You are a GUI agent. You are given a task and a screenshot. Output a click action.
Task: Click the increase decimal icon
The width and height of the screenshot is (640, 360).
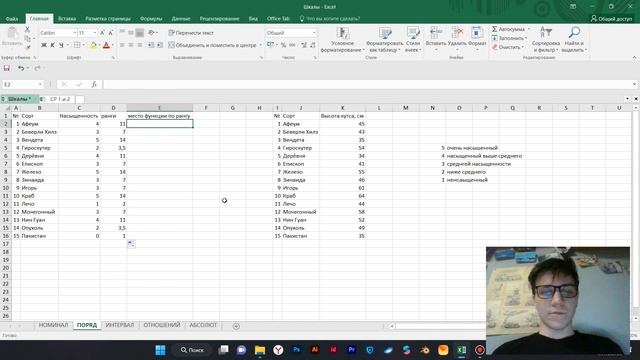304,45
